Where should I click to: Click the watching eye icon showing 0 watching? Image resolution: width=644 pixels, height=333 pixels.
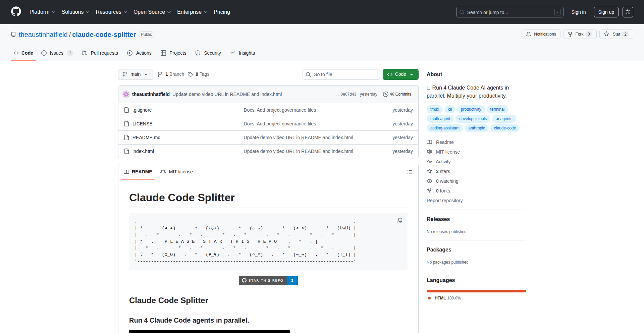tap(429, 181)
